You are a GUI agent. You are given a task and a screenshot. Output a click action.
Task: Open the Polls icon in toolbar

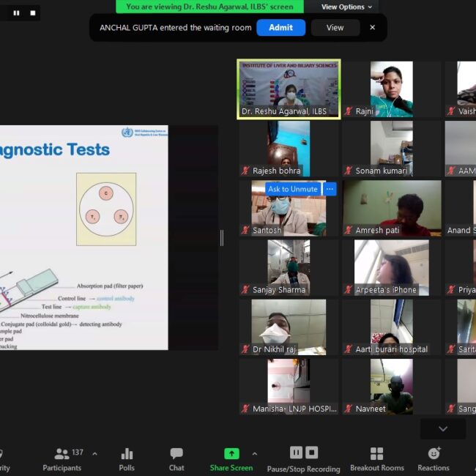pos(127,459)
